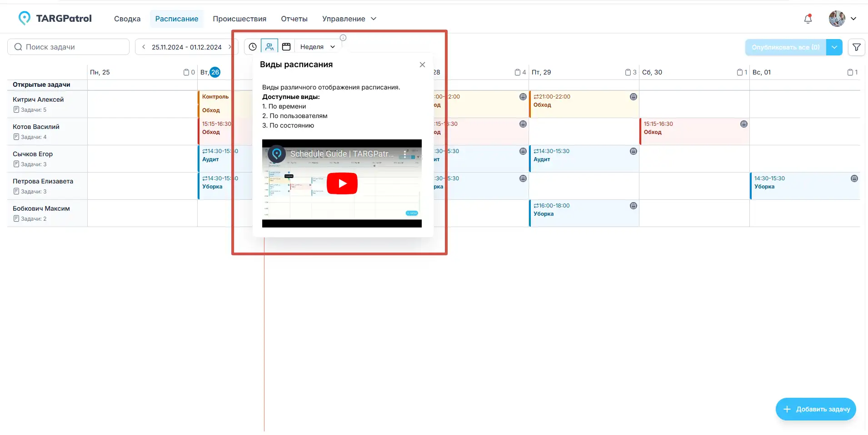Open the filter funnel icon
Image resolution: width=868 pixels, height=435 pixels.
(857, 47)
